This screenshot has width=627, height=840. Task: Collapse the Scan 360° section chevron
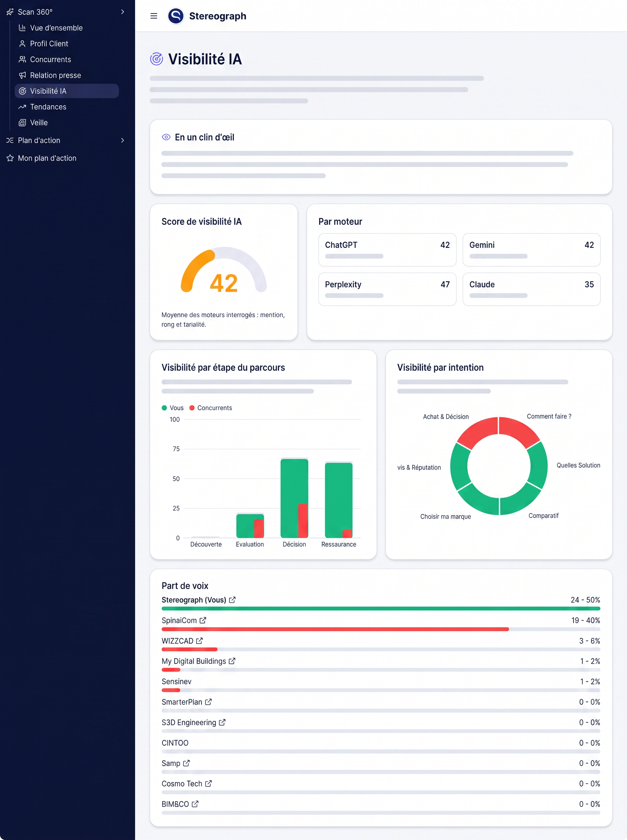122,12
